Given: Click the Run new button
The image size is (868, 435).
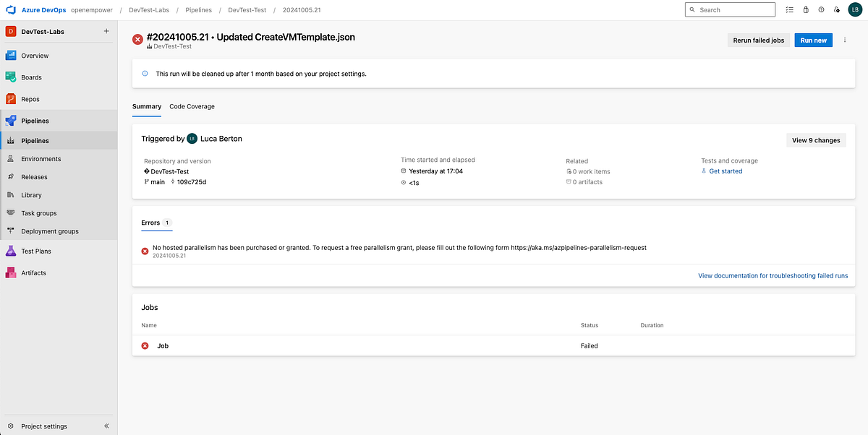Looking at the screenshot, I should (x=813, y=40).
